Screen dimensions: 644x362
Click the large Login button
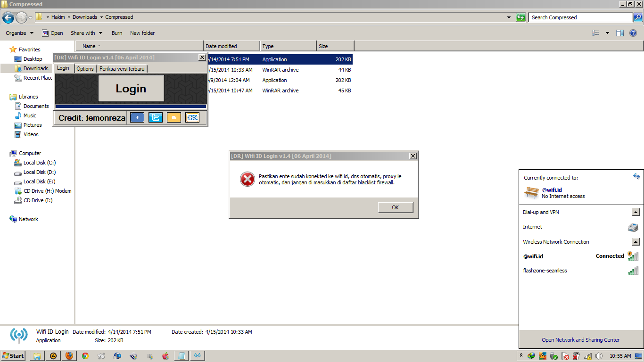point(131,89)
